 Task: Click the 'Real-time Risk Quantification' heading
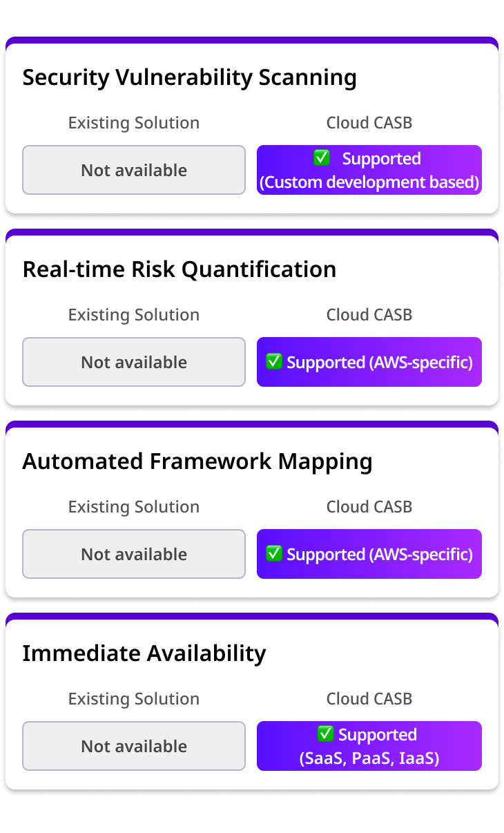180,269
